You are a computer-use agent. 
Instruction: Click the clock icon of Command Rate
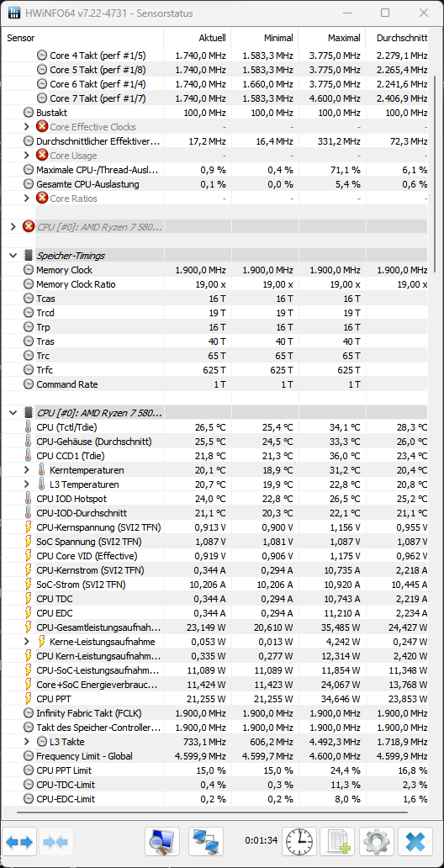pyautogui.click(x=29, y=384)
